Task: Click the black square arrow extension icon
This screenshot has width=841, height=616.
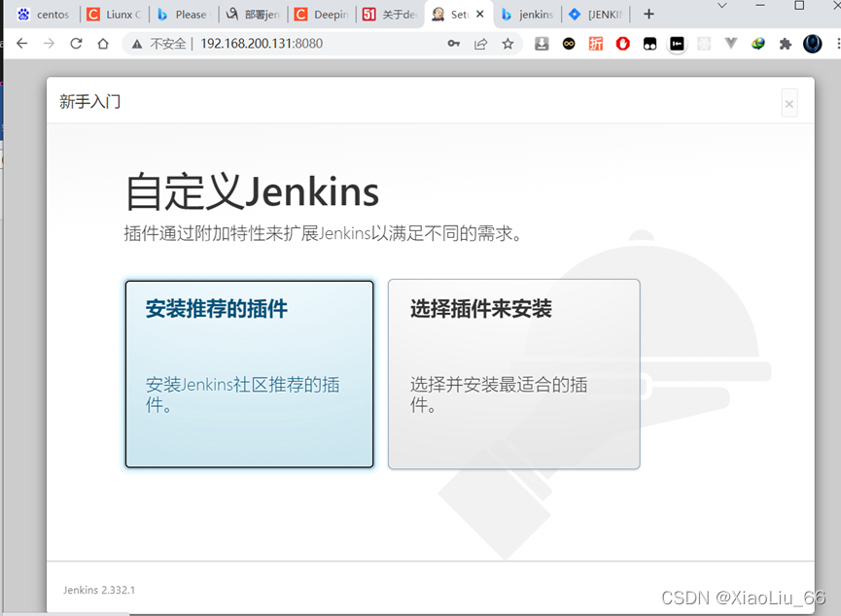Action: [677, 44]
